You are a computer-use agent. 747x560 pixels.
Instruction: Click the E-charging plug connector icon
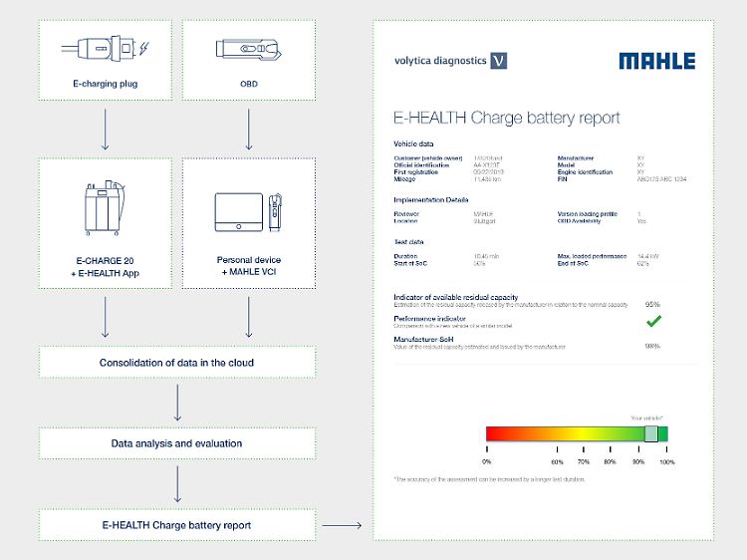tap(104, 48)
